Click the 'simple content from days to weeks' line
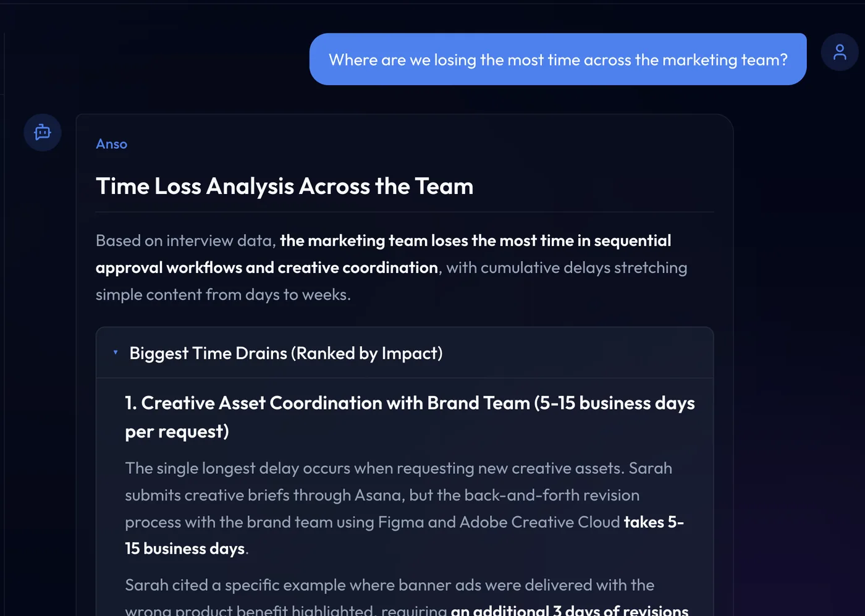Screen dimensions: 865x616 [x=223, y=295]
